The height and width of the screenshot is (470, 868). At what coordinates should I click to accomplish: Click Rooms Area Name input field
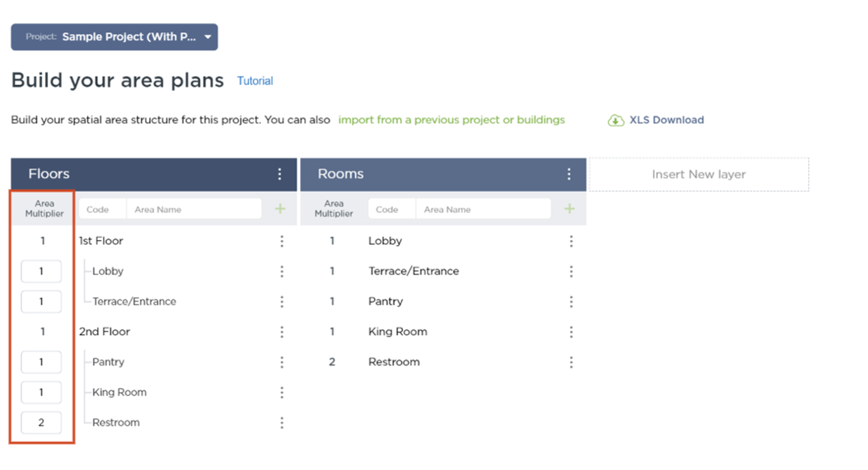click(482, 209)
